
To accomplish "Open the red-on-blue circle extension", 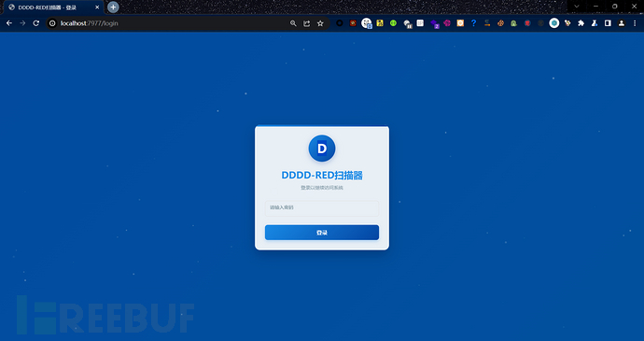I will (527, 23).
